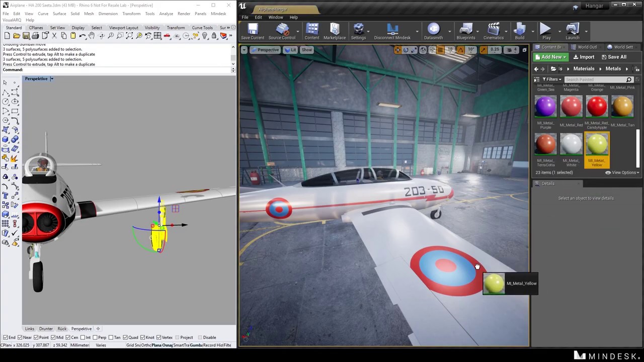Open the Marketplace toolbar button
This screenshot has width=644, height=362.
[335, 32]
